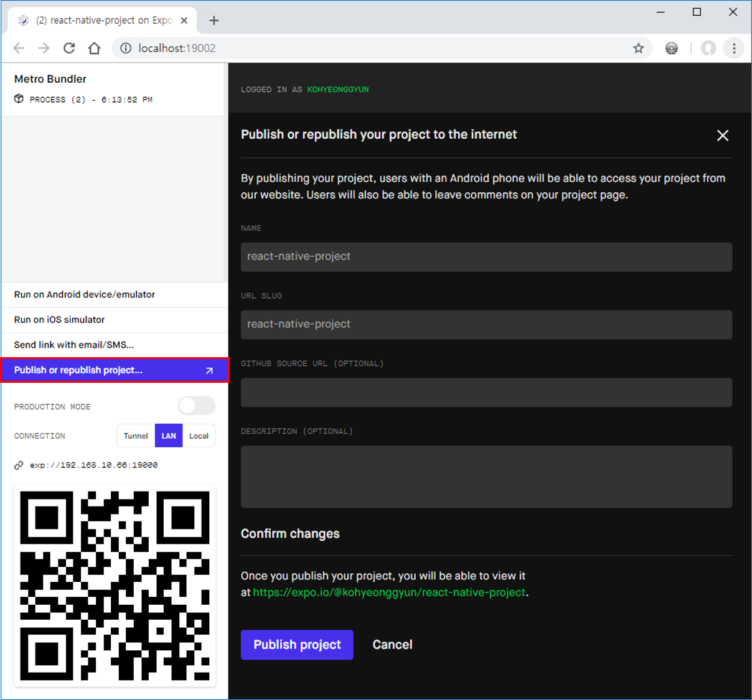Click the Metro Bundler process cube icon
The height and width of the screenshot is (700, 752).
click(x=19, y=99)
